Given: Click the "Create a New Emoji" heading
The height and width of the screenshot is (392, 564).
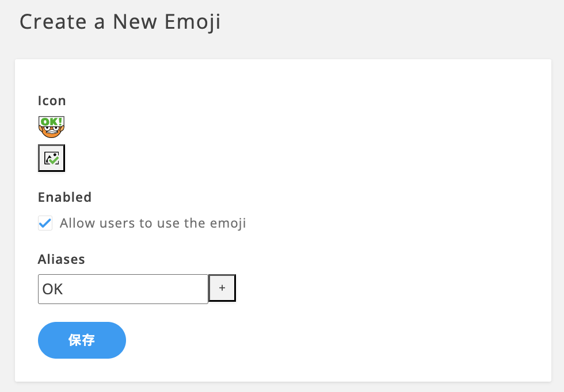Looking at the screenshot, I should tap(120, 22).
